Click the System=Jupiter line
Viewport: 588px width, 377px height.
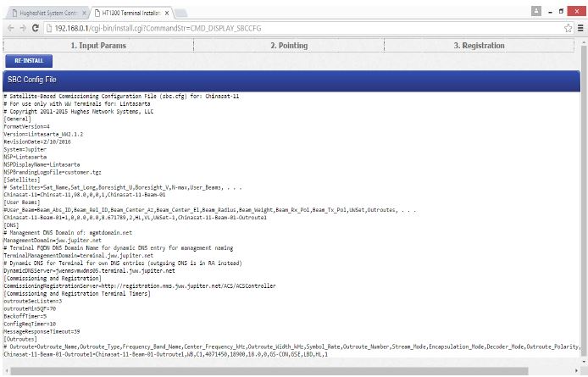click(x=25, y=149)
